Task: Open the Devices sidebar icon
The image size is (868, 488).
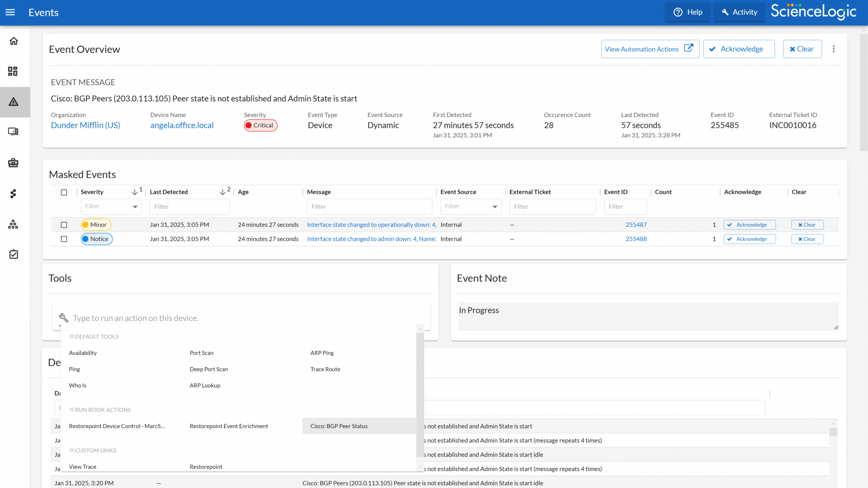Action: tap(13, 131)
